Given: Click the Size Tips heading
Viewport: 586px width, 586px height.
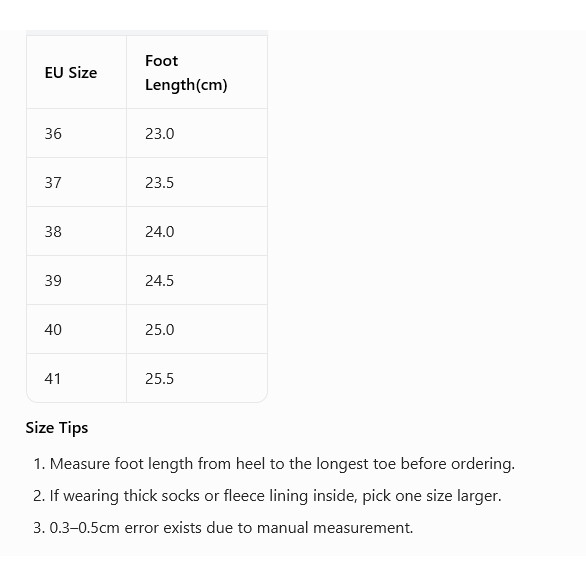Looking at the screenshot, I should pos(57,428).
